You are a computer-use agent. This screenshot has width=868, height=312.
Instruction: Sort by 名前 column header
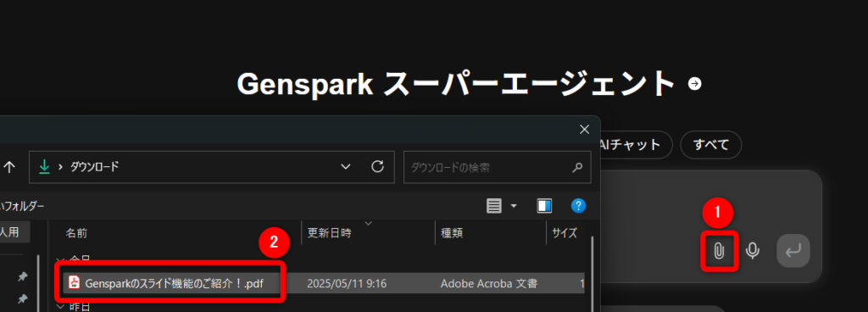76,233
